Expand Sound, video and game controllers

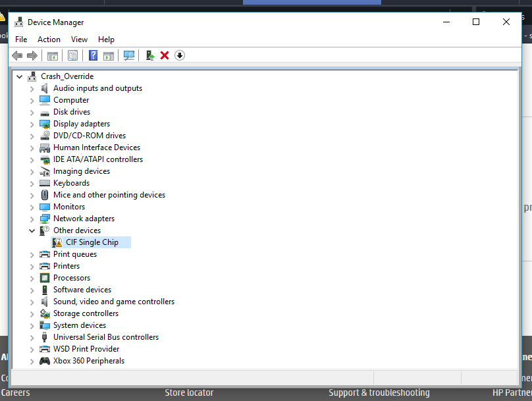pos(32,302)
